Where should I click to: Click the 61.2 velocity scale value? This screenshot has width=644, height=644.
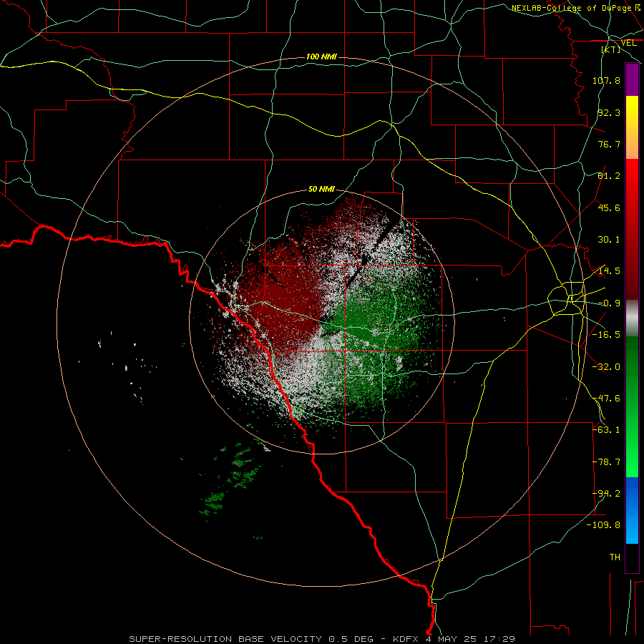[609, 176]
